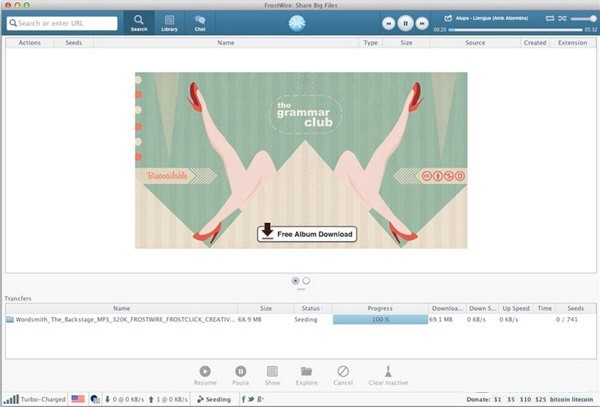Donate $1 via status bar link
Image resolution: width=600 pixels, height=407 pixels.
click(x=497, y=399)
